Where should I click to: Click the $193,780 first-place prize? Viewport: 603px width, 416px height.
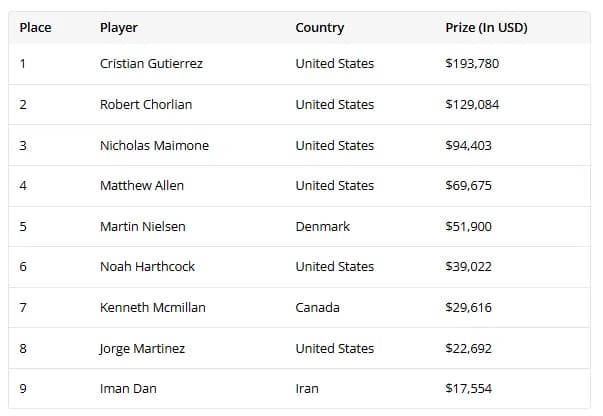pos(472,64)
